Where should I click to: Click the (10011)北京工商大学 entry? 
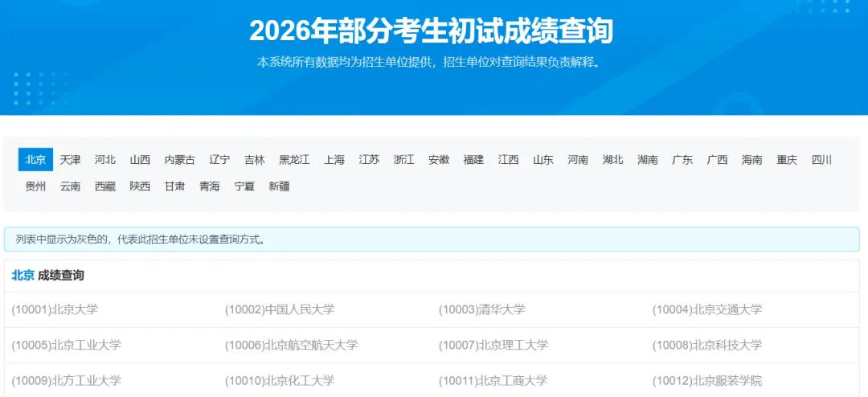493,380
